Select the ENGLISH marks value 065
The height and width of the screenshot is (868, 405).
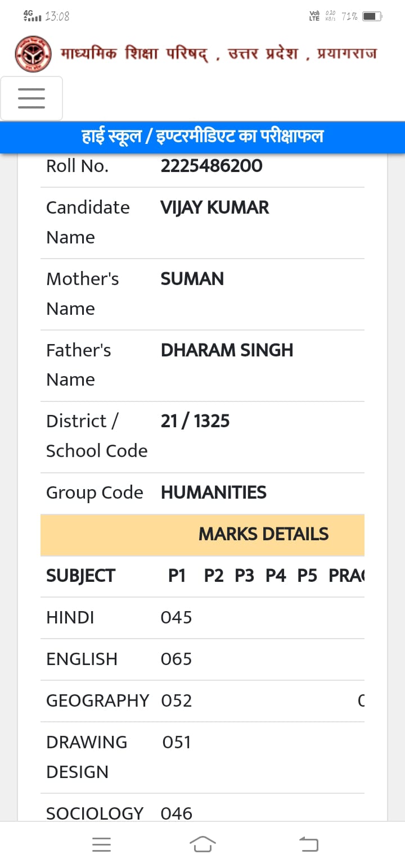click(176, 659)
